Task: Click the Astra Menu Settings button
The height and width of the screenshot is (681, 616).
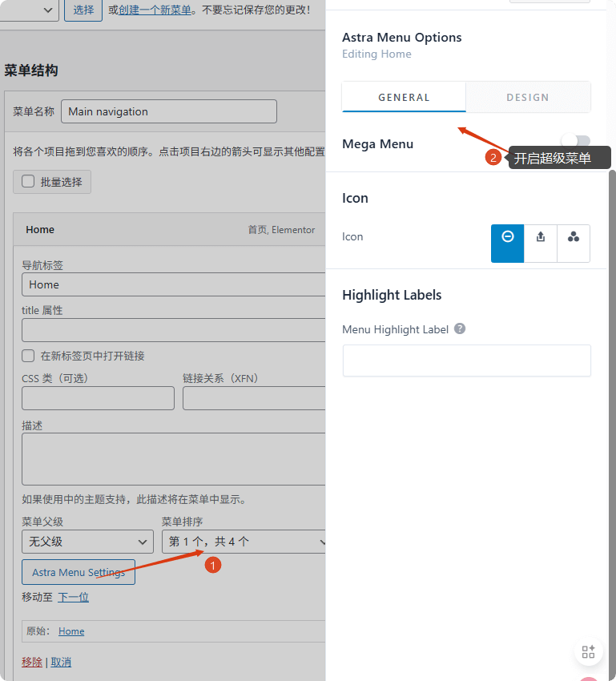Action: pyautogui.click(x=79, y=573)
